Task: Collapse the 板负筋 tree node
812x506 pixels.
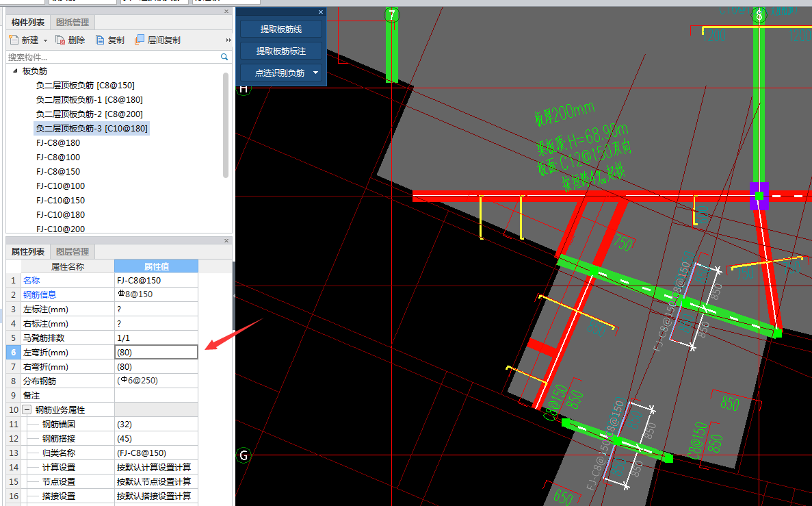Action: tap(14, 71)
